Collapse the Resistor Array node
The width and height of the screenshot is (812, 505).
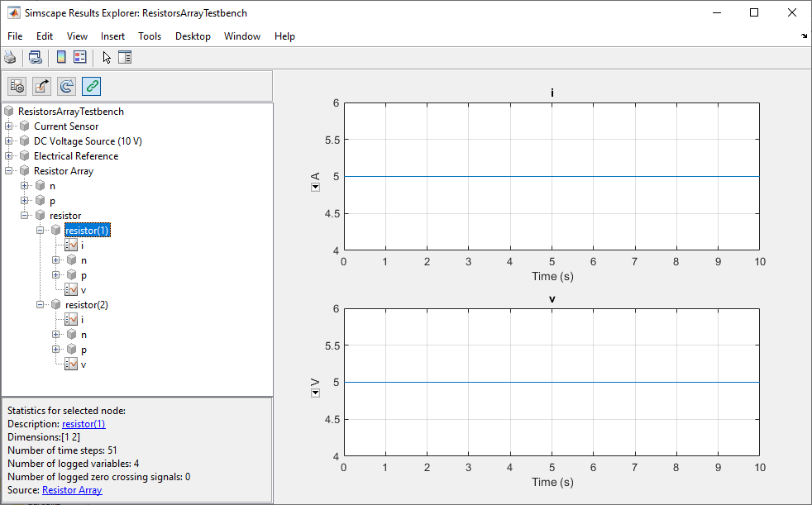pyautogui.click(x=9, y=171)
